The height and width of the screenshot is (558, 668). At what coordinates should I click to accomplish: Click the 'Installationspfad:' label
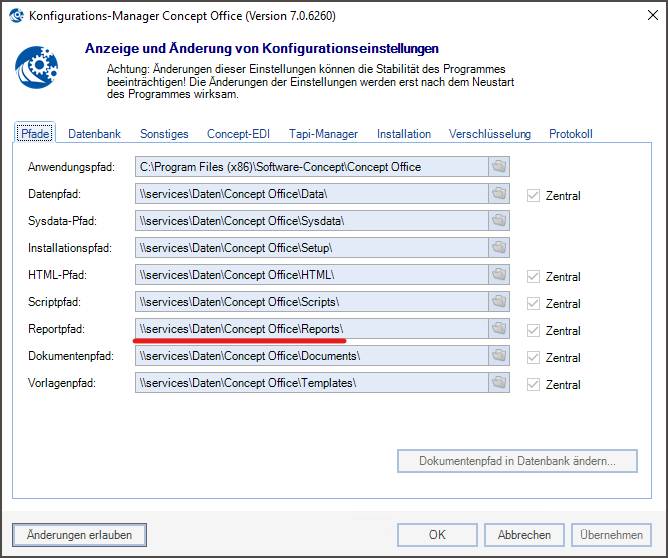tap(70, 248)
